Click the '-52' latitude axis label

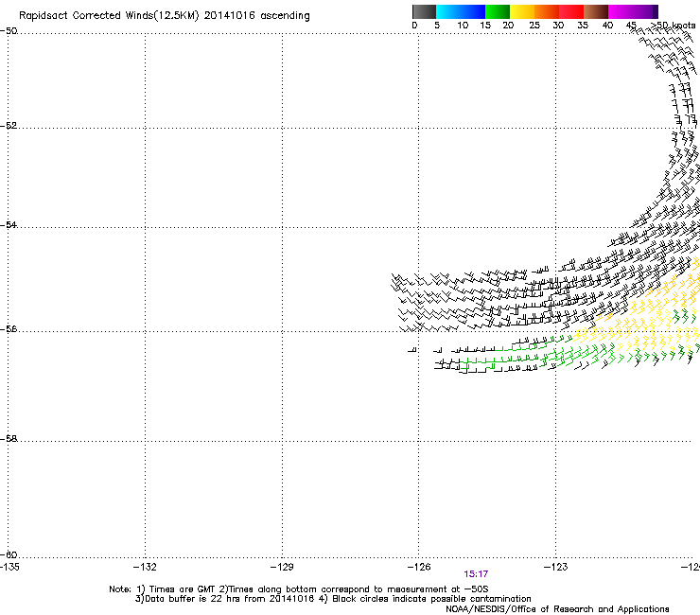(9, 126)
